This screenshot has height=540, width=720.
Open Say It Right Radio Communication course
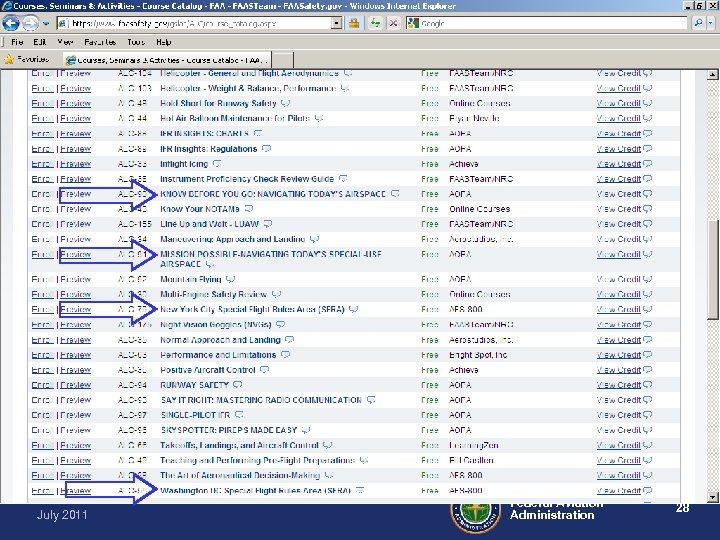(x=261, y=400)
